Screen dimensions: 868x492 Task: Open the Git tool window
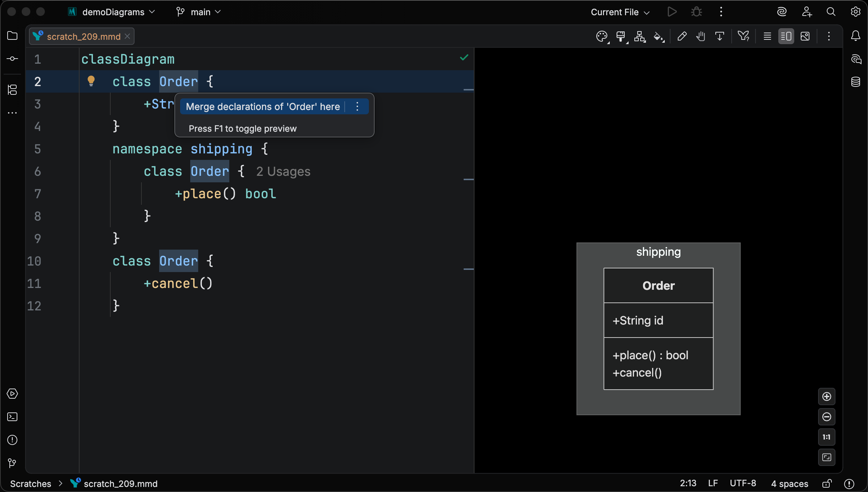(x=12, y=463)
